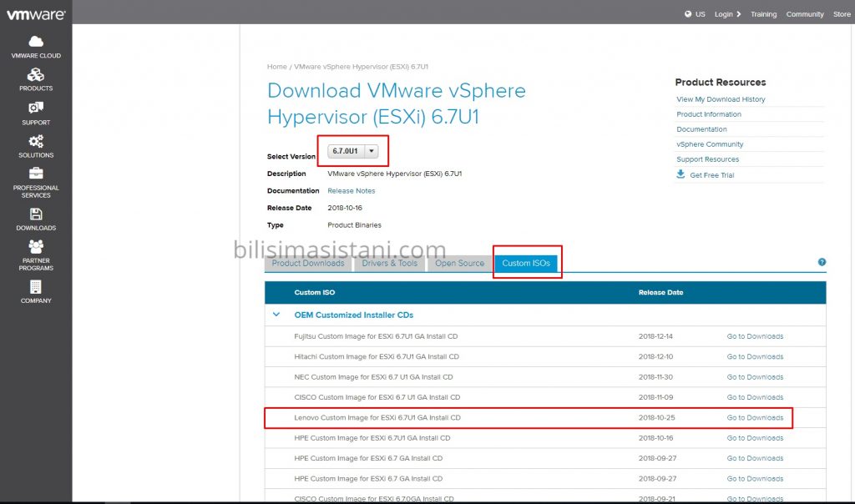The image size is (855, 504).
Task: Open the vSphere Community link
Action: [x=710, y=144]
